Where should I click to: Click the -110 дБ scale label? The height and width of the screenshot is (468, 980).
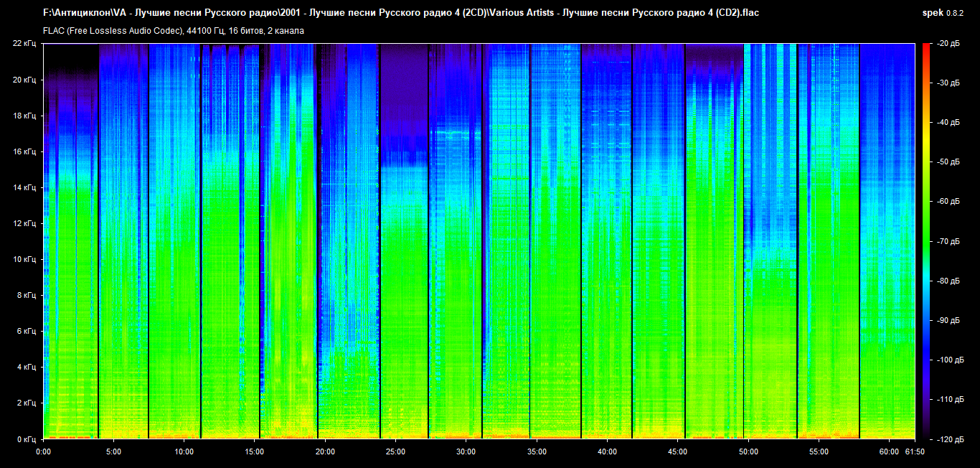[952, 399]
